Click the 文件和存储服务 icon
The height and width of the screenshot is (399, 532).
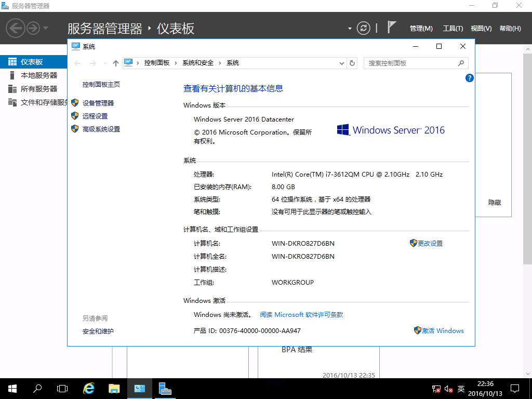click(12, 102)
